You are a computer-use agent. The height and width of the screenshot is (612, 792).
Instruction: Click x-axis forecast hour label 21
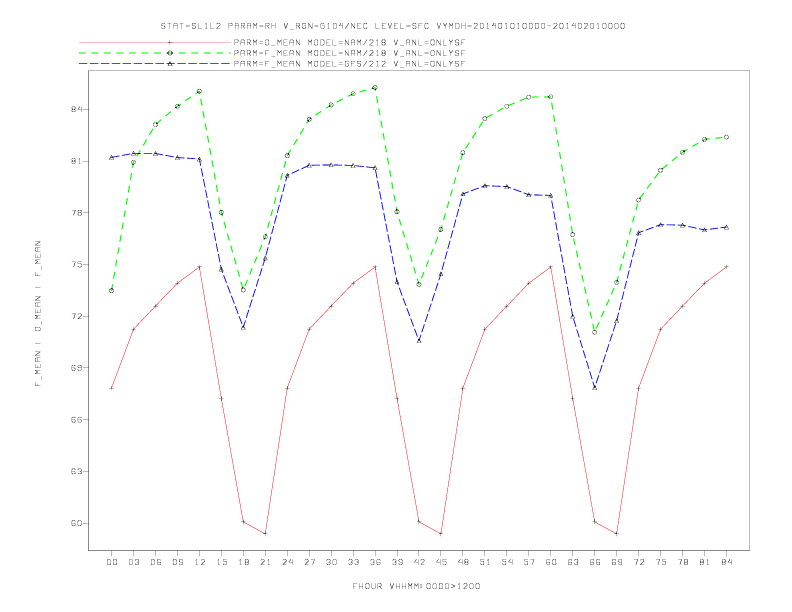pos(265,562)
